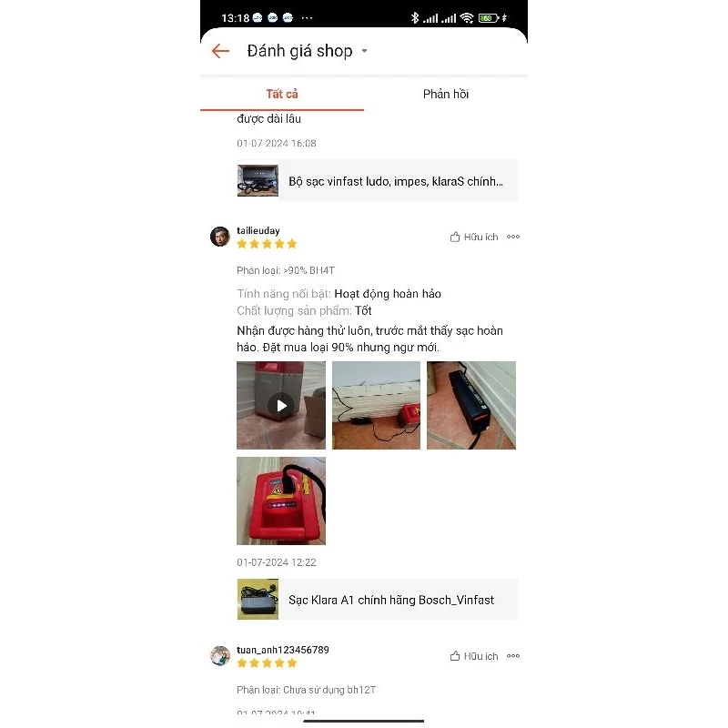
Task: Mark tailieuday's review as Hữu ích
Action: click(x=473, y=237)
